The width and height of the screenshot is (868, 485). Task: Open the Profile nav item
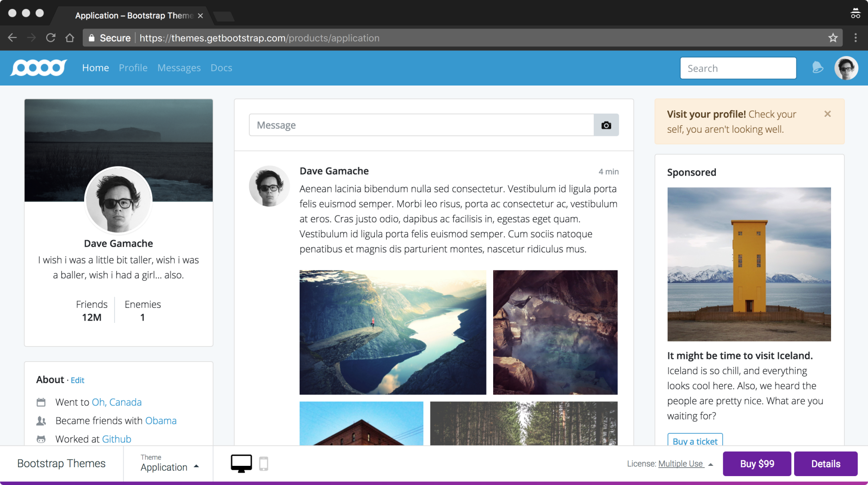(x=133, y=68)
